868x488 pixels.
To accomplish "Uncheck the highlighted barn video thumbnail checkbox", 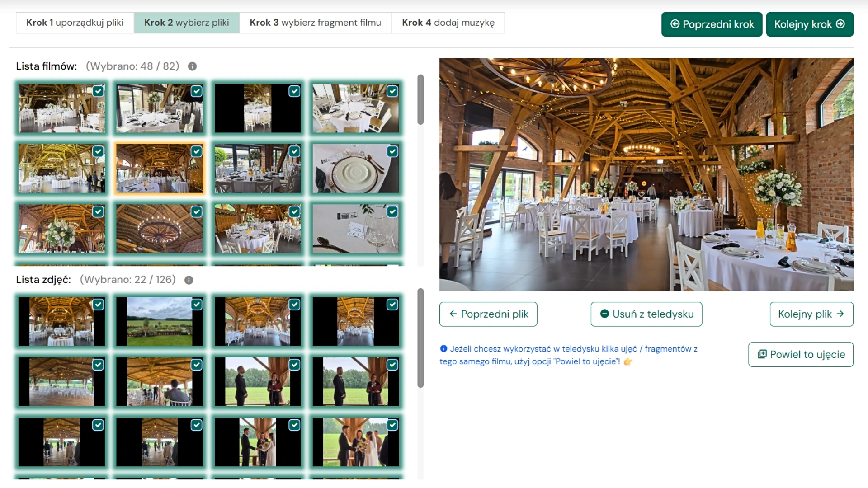I will coord(196,151).
